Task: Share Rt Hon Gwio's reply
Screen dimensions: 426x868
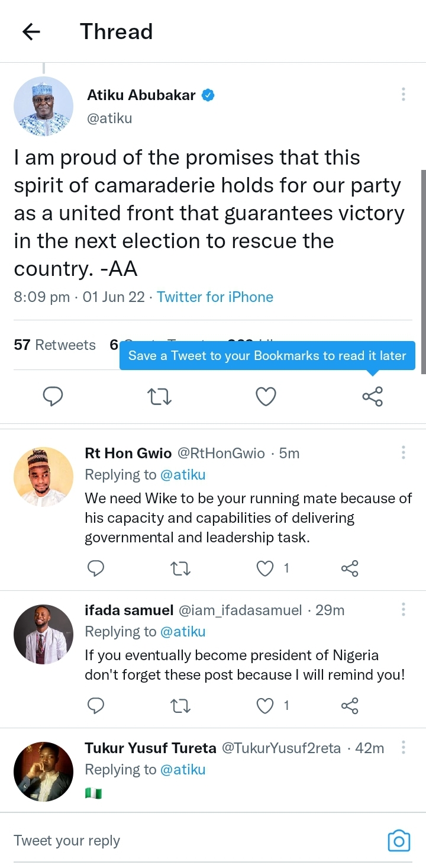Action: pyautogui.click(x=350, y=568)
